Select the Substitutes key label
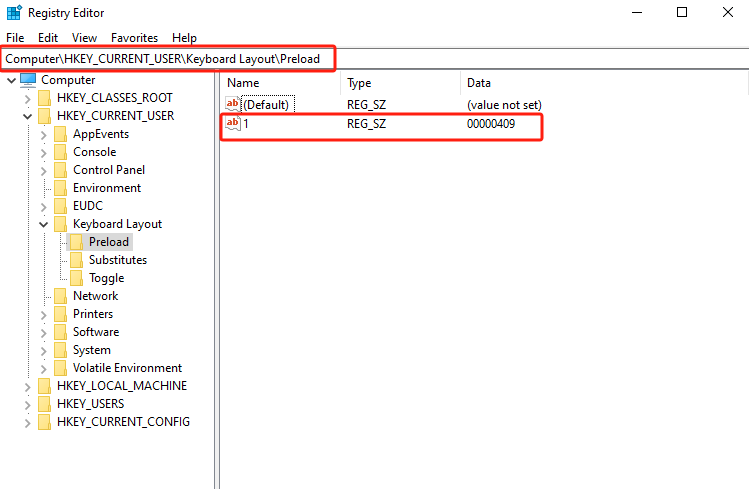This screenshot has height=489, width=749. [x=118, y=260]
